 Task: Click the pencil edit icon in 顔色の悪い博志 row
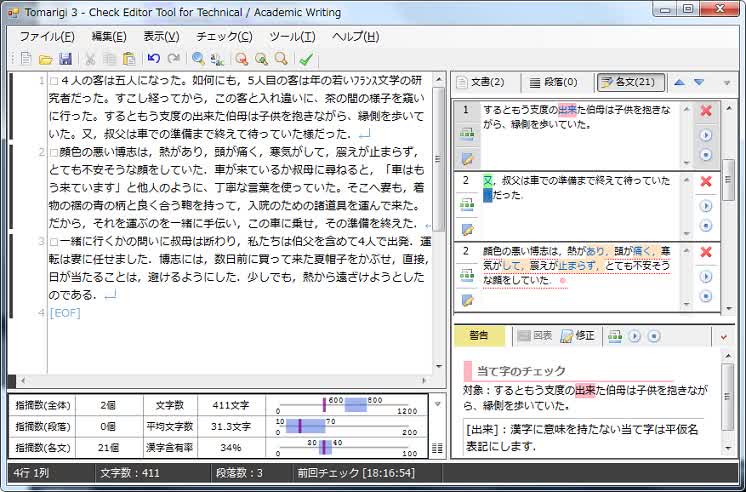467,300
